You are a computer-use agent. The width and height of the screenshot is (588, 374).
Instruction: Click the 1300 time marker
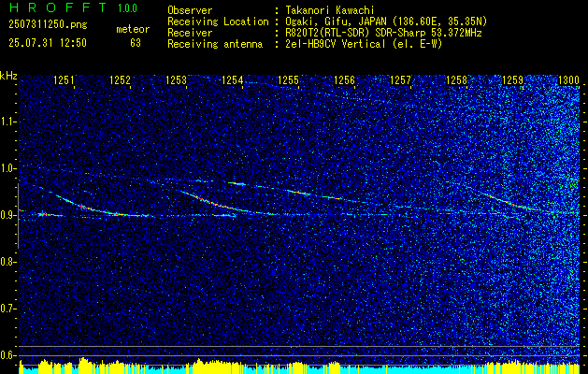[568, 79]
